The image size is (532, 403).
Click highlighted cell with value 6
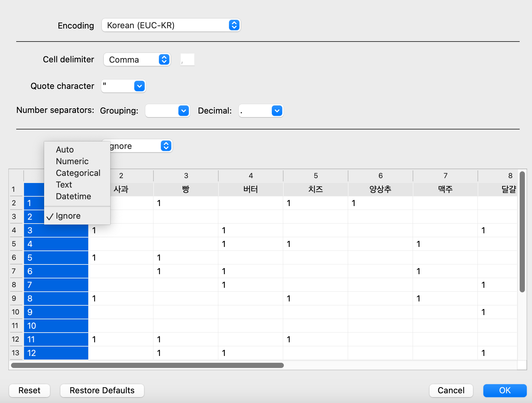click(56, 271)
